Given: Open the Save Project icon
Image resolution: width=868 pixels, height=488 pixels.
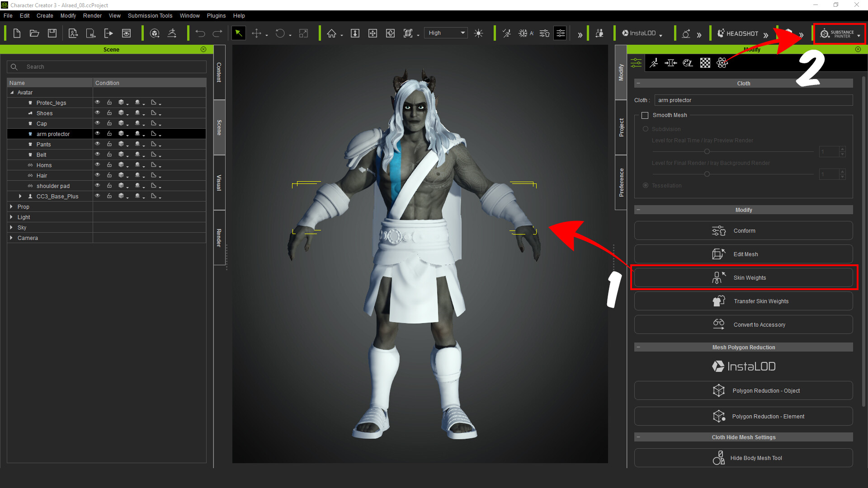Looking at the screenshot, I should coord(52,33).
